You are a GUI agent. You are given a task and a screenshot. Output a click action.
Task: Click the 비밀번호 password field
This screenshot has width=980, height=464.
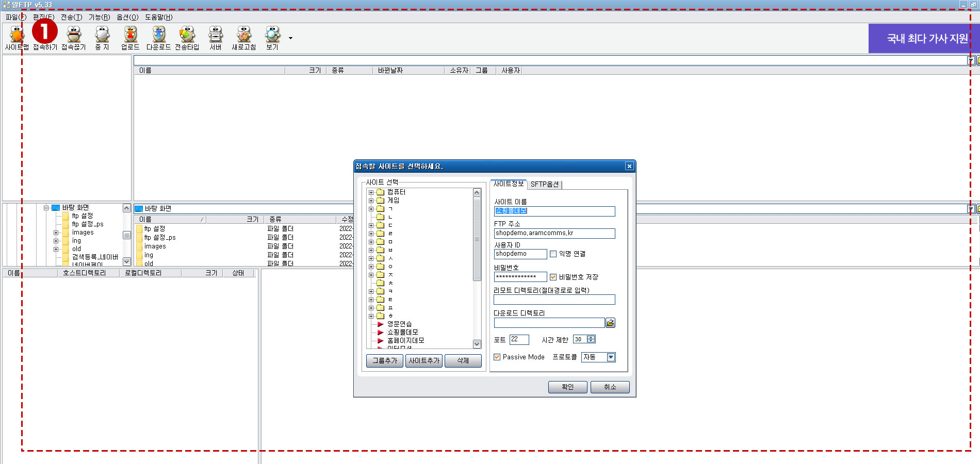520,277
